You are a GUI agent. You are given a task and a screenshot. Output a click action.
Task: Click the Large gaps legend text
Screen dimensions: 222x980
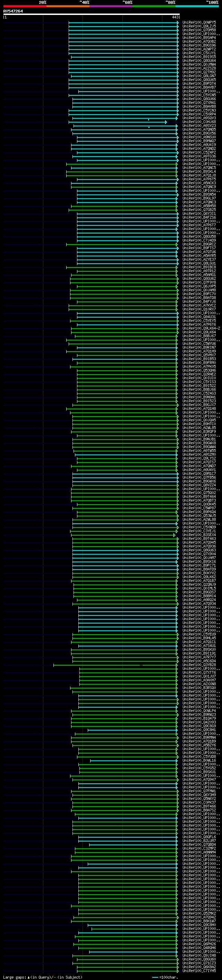click(42, 977)
